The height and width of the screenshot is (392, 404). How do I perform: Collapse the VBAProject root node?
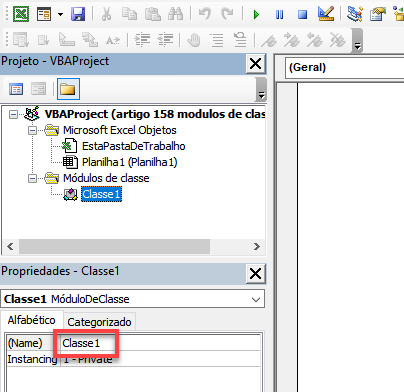(13, 115)
